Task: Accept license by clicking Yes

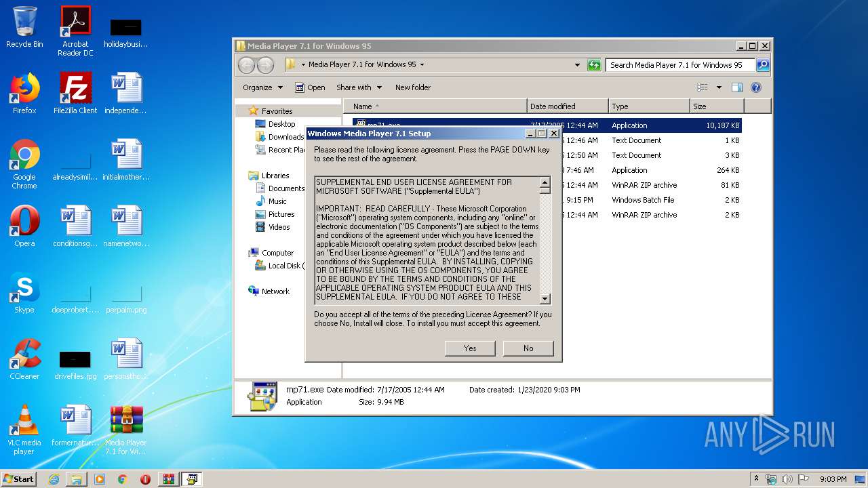Action: 470,348
